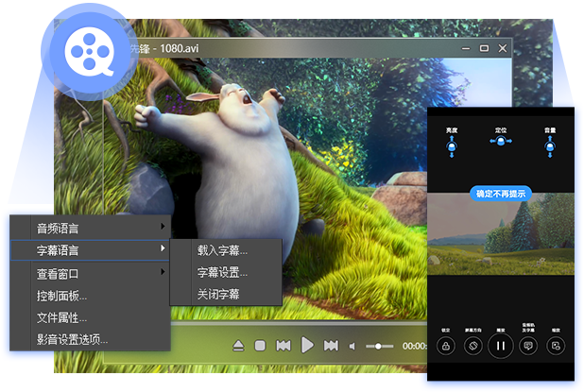The image size is (584, 392).
Task: Click 字幕设置... in the submenu
Action: pyautogui.click(x=226, y=272)
